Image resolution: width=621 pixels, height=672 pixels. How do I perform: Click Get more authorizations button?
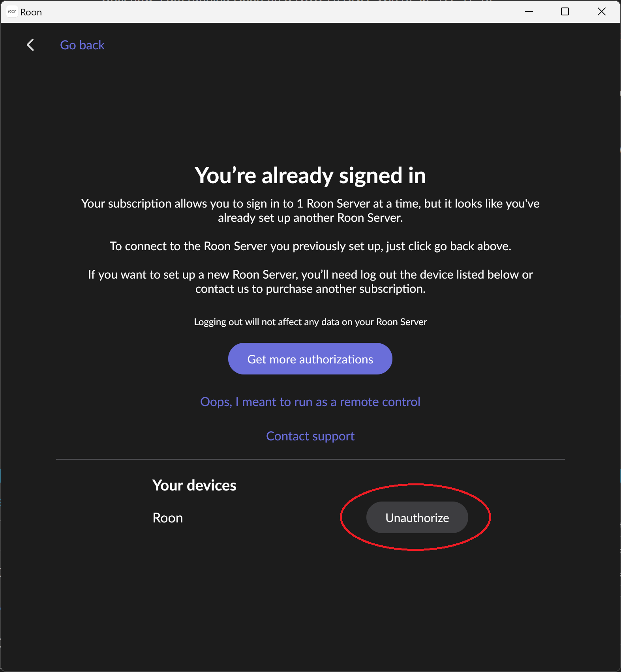[x=310, y=359]
